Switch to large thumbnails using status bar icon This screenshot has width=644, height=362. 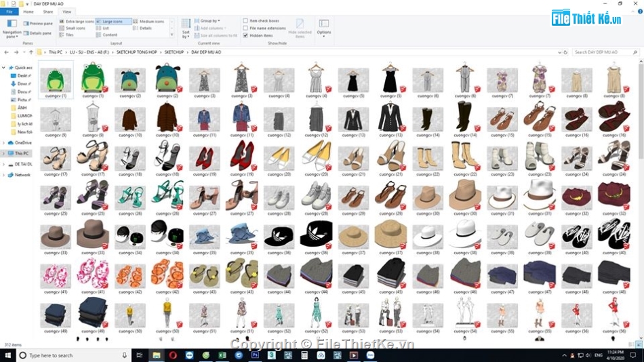(x=639, y=344)
